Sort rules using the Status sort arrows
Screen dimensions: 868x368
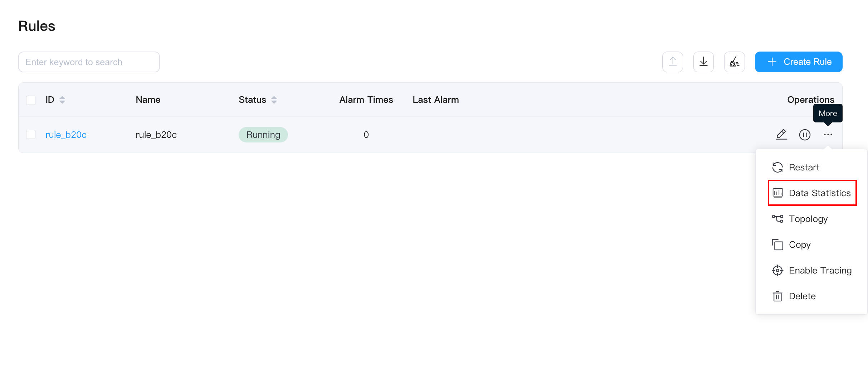274,100
